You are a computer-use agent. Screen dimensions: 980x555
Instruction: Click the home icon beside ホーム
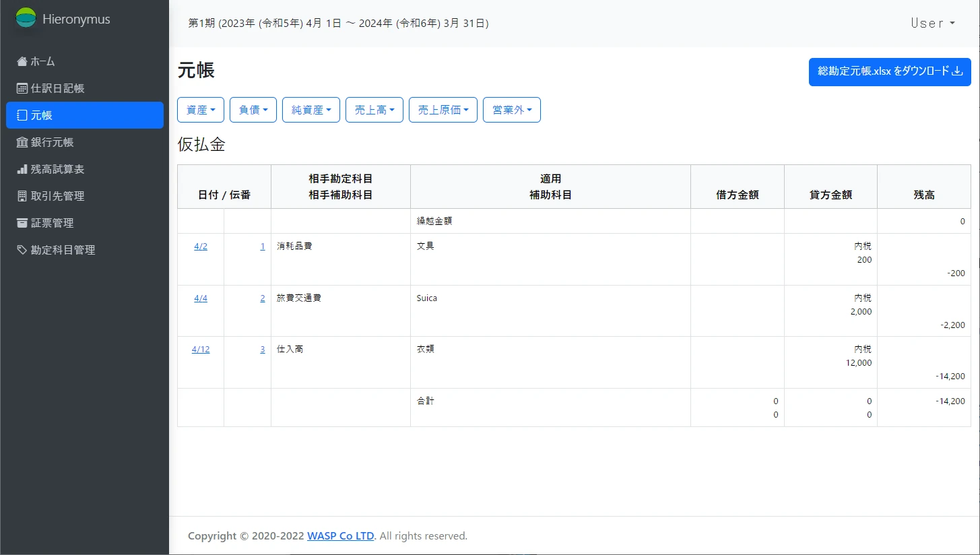[22, 61]
